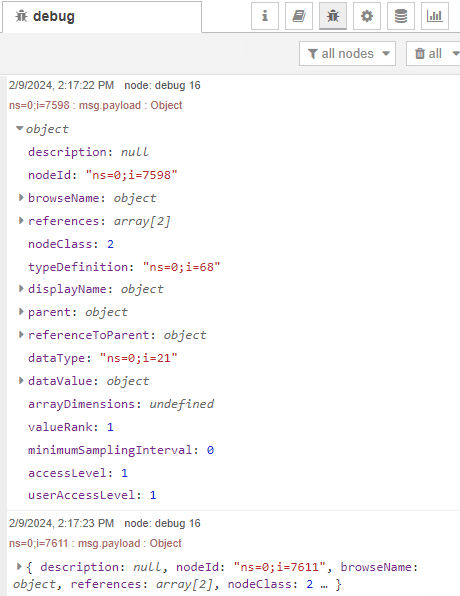Expand the parent object
This screenshot has height=596, width=460.
click(21, 312)
